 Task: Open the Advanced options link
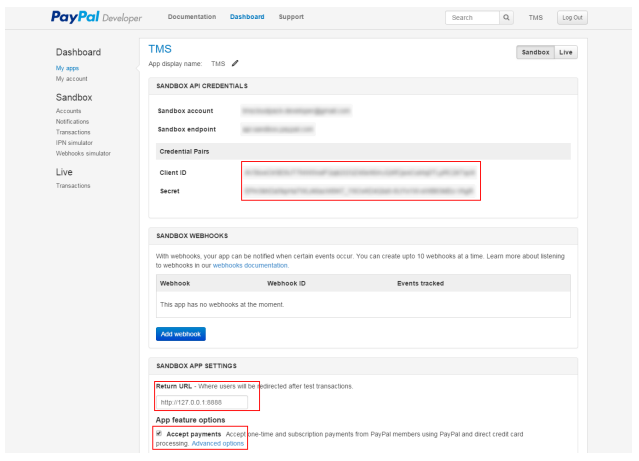218,443
